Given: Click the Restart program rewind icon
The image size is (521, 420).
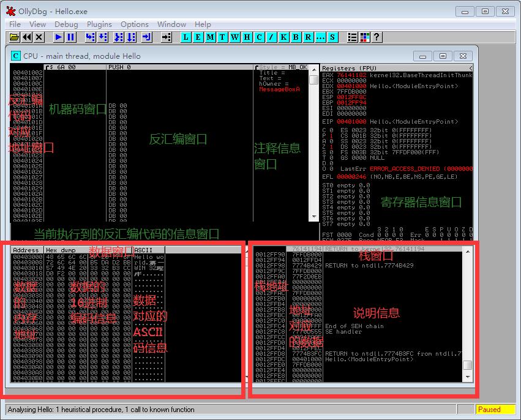Looking at the screenshot, I should pyautogui.click(x=27, y=37).
